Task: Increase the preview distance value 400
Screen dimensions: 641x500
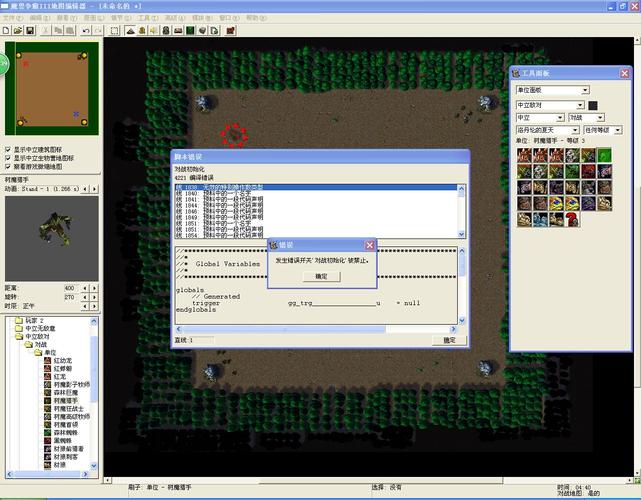Action: coord(94,288)
